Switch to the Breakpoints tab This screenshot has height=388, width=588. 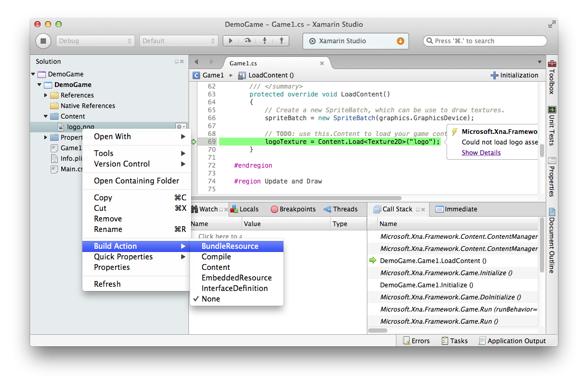[x=293, y=209]
